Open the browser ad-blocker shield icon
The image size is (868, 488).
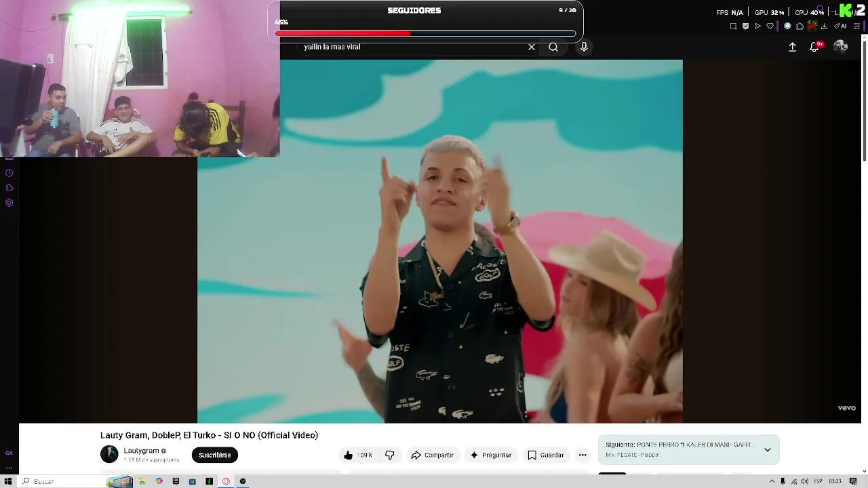745,26
